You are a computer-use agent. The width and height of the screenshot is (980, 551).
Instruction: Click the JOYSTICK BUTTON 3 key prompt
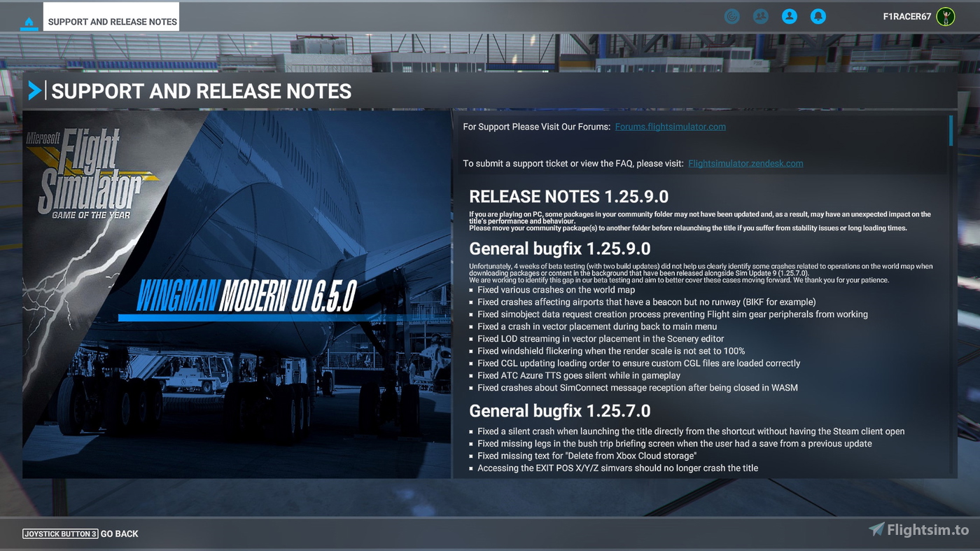pyautogui.click(x=60, y=533)
